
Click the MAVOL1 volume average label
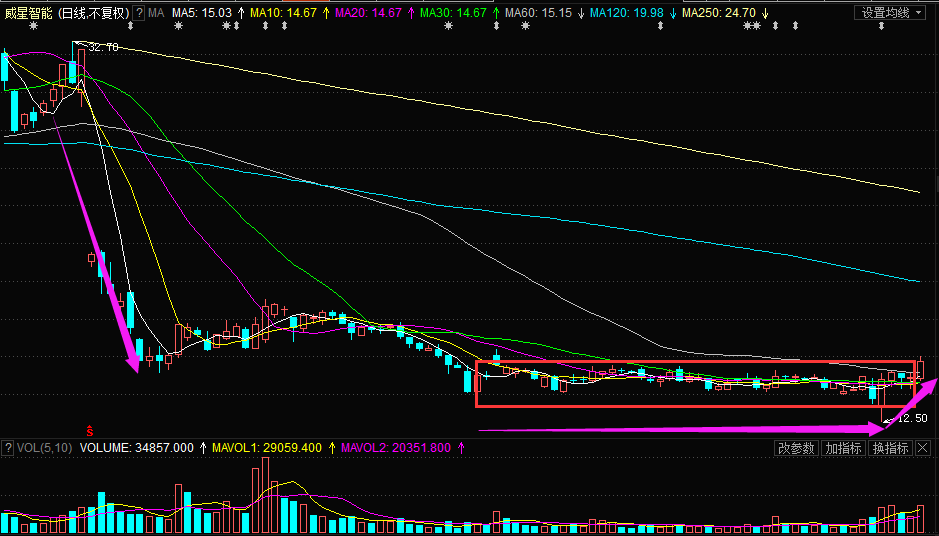point(266,448)
